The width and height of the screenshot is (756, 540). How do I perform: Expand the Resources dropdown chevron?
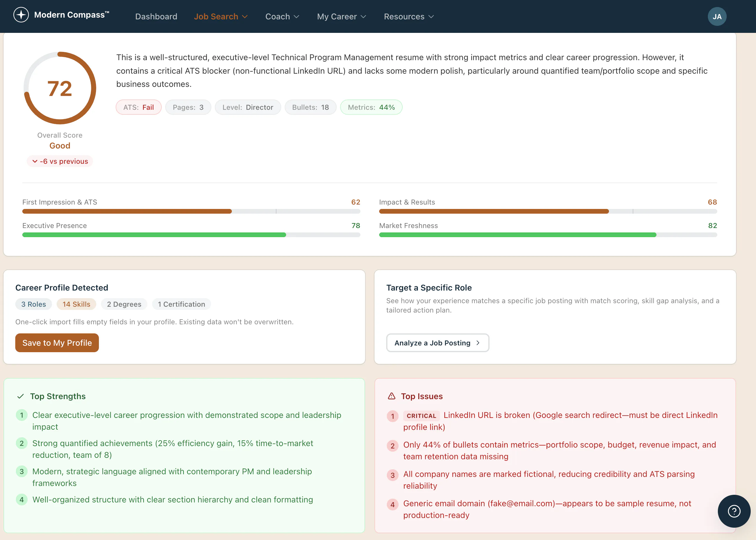click(431, 17)
